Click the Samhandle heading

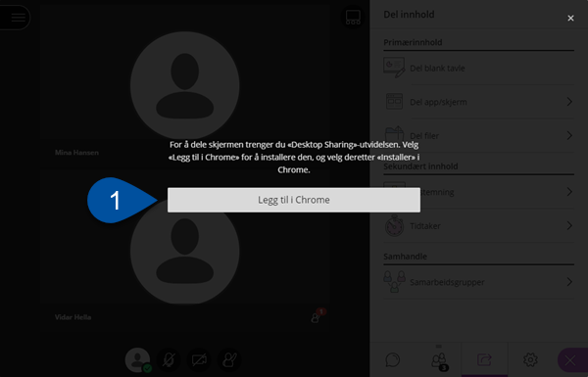405,257
